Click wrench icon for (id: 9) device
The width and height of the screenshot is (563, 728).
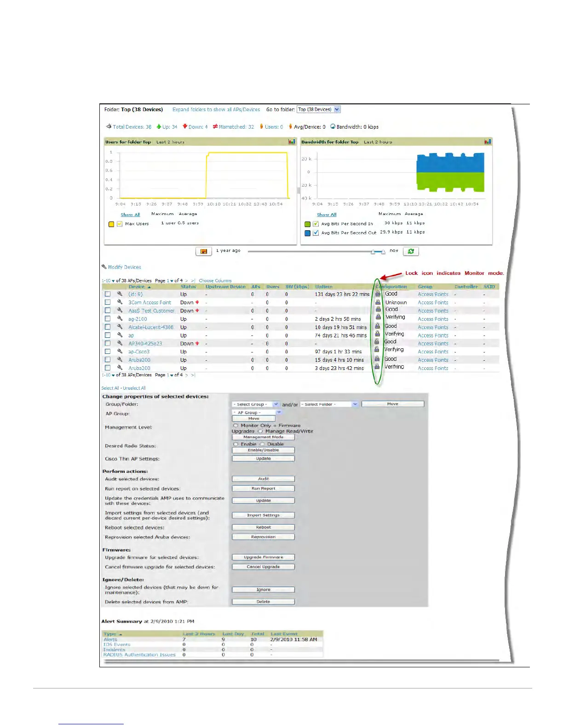pyautogui.click(x=120, y=294)
